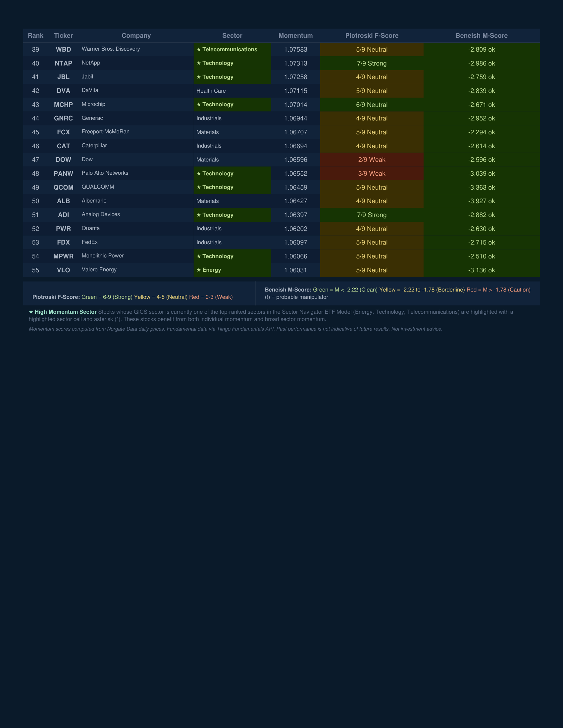Click the Freeport-McMoRan company name
This screenshot has height=728, width=563.
105,132
